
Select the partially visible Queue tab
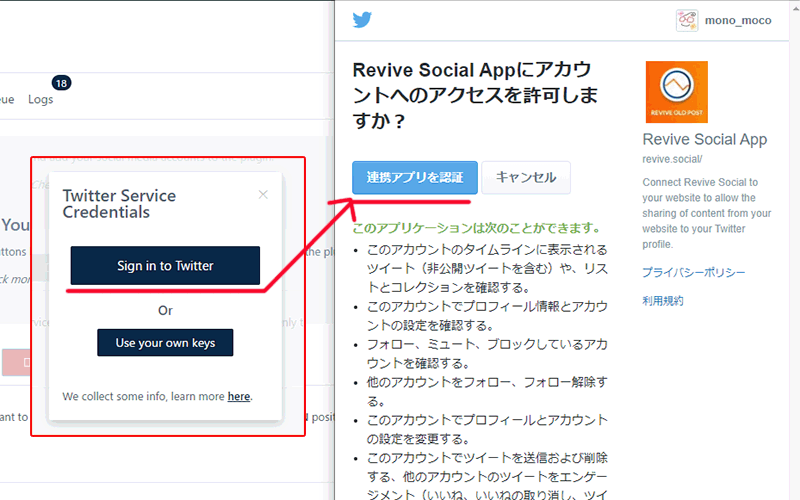[x=6, y=100]
